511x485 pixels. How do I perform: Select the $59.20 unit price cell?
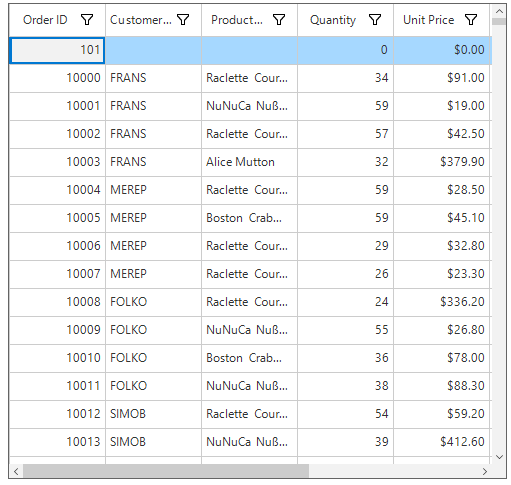[x=441, y=414]
